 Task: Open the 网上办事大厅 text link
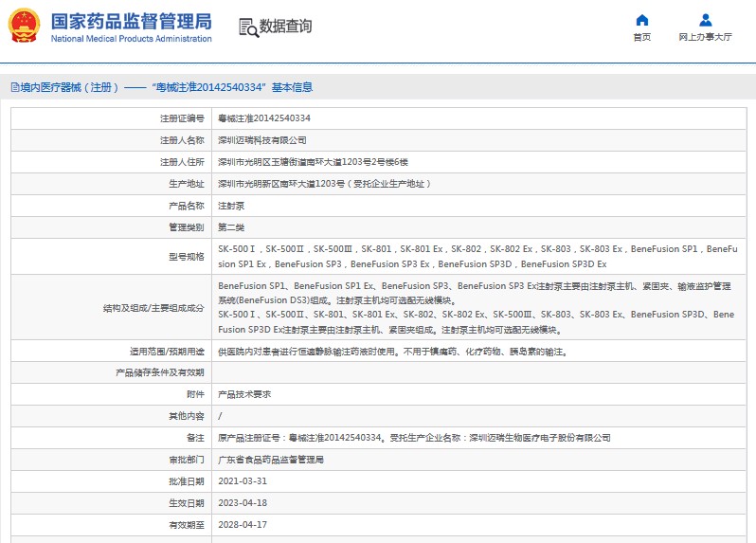(705, 38)
